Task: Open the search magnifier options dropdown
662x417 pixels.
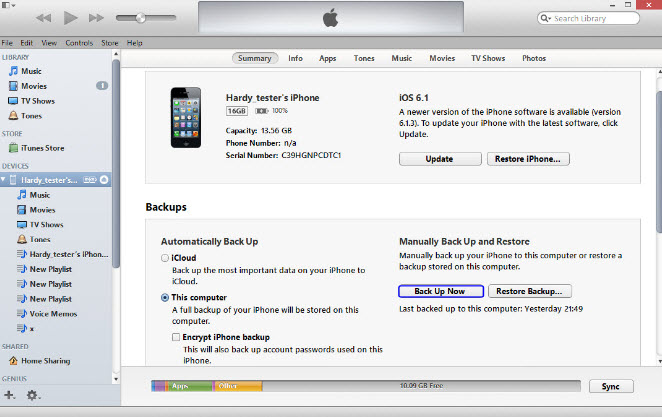Action: (x=545, y=18)
